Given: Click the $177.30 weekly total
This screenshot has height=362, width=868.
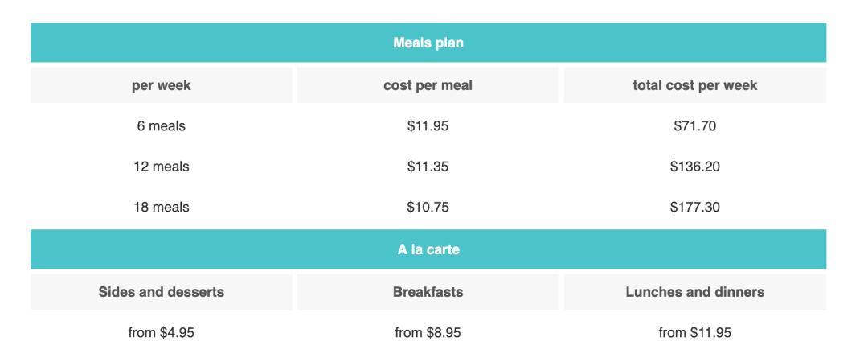Looking at the screenshot, I should point(694,208).
